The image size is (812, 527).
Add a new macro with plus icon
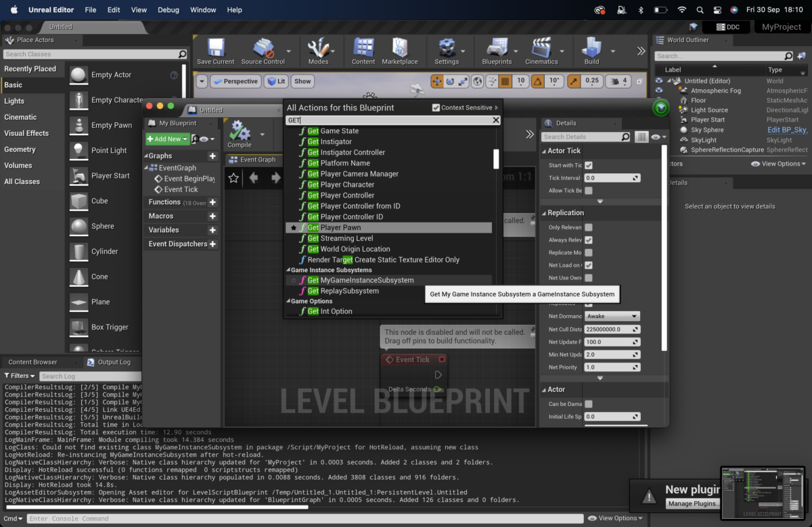[x=212, y=216]
